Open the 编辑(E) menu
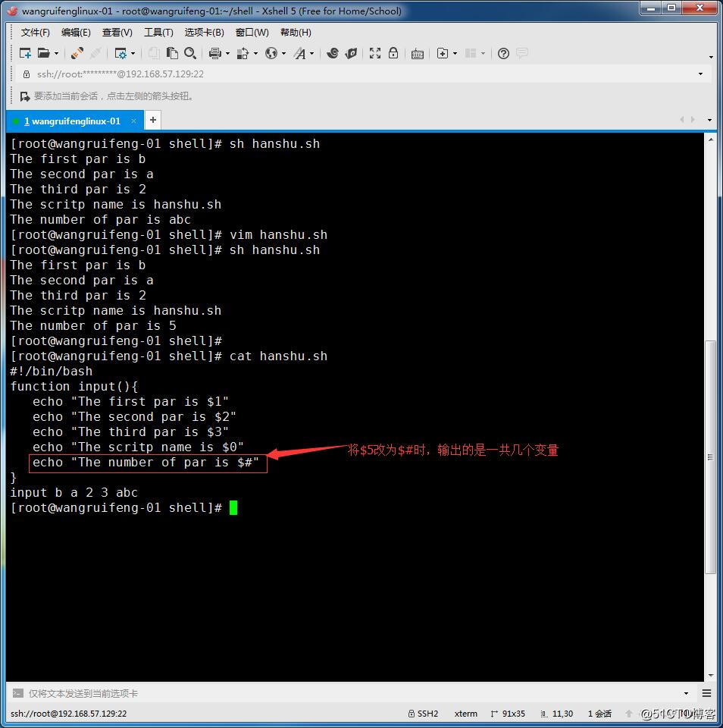Viewport: 723px width, 728px height. tap(76, 33)
